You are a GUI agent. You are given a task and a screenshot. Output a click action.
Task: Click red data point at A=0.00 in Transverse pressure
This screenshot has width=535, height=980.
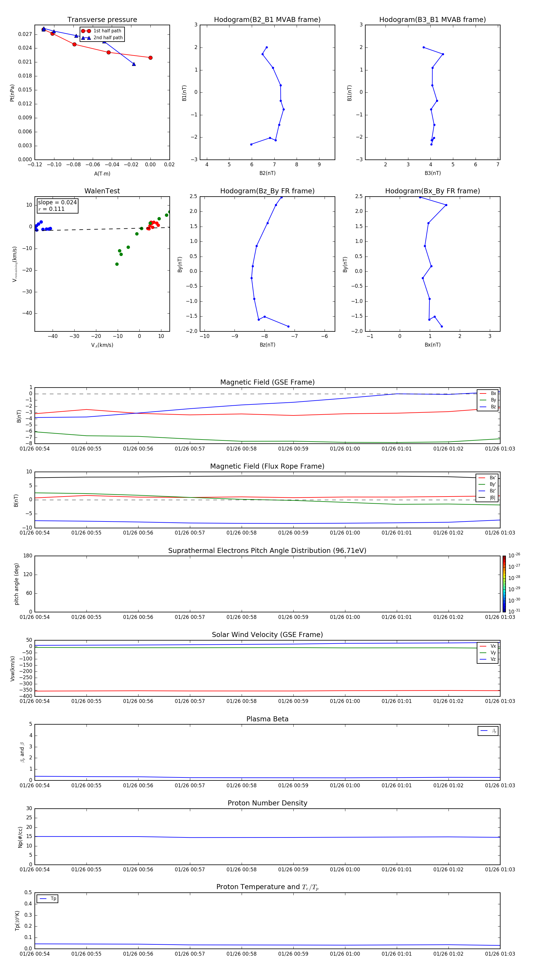[150, 58]
